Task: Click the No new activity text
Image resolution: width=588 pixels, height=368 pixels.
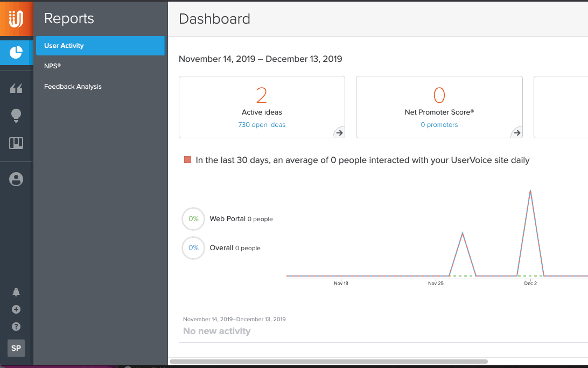Action: point(217,331)
